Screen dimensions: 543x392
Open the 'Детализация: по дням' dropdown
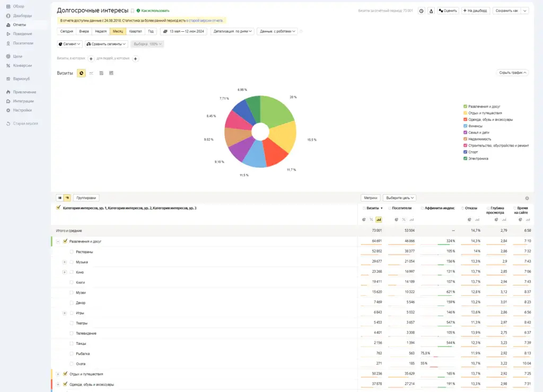(x=232, y=31)
